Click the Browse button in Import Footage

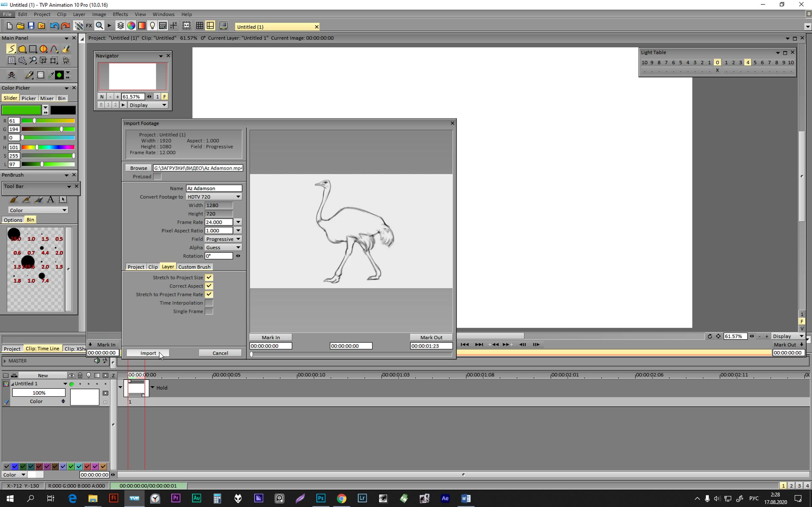[x=138, y=168]
